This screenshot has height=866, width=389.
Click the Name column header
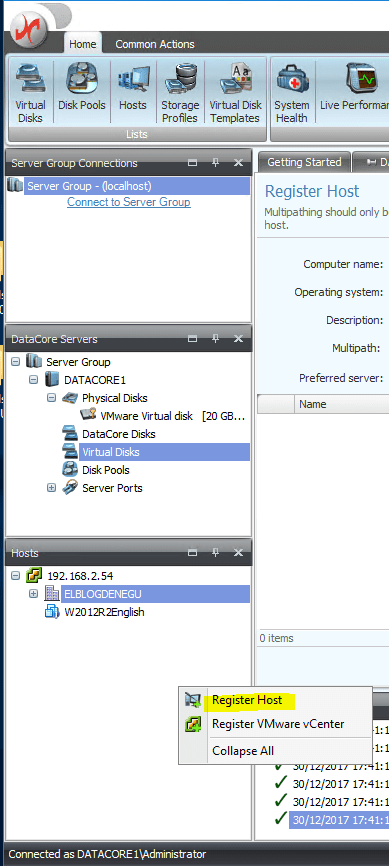342,404
